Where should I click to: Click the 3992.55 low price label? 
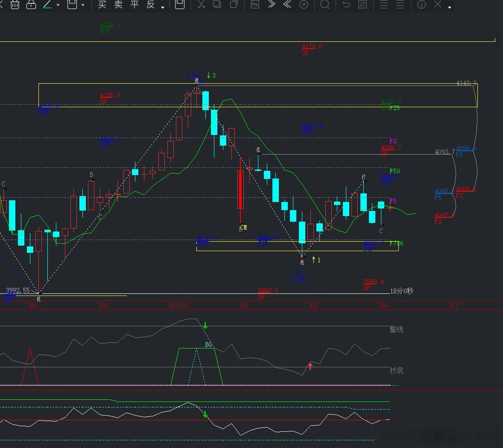click(18, 290)
